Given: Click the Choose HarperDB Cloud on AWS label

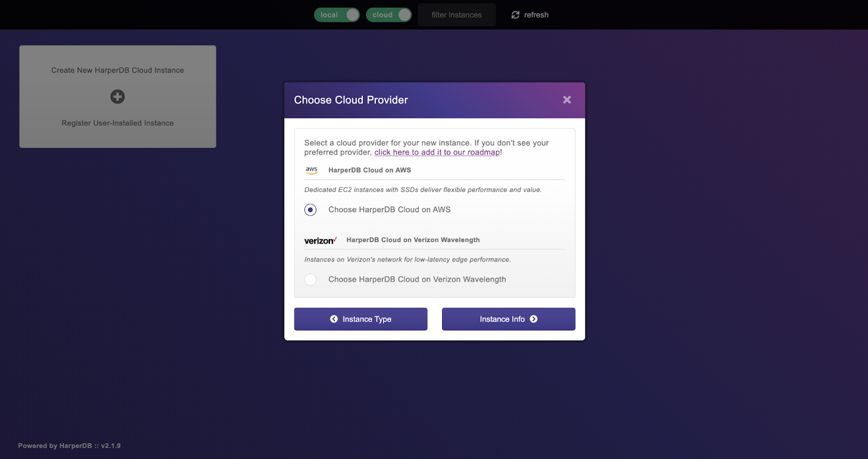Looking at the screenshot, I should tap(390, 210).
